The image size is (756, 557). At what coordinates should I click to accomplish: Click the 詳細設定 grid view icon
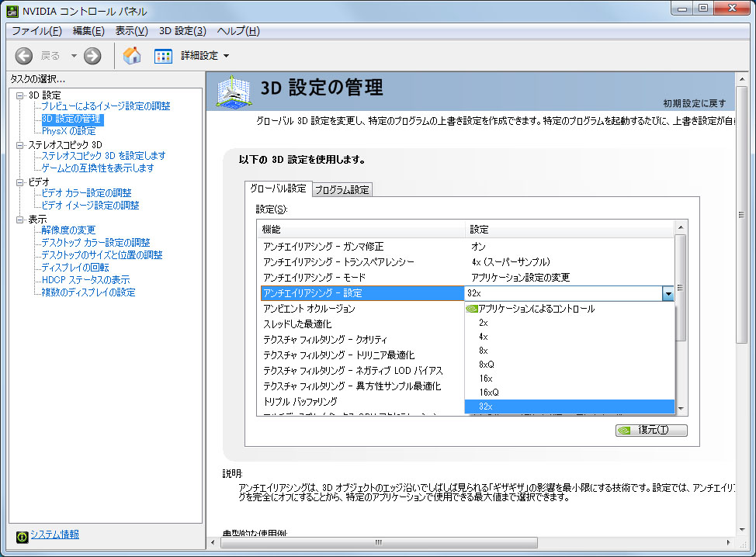tap(163, 56)
